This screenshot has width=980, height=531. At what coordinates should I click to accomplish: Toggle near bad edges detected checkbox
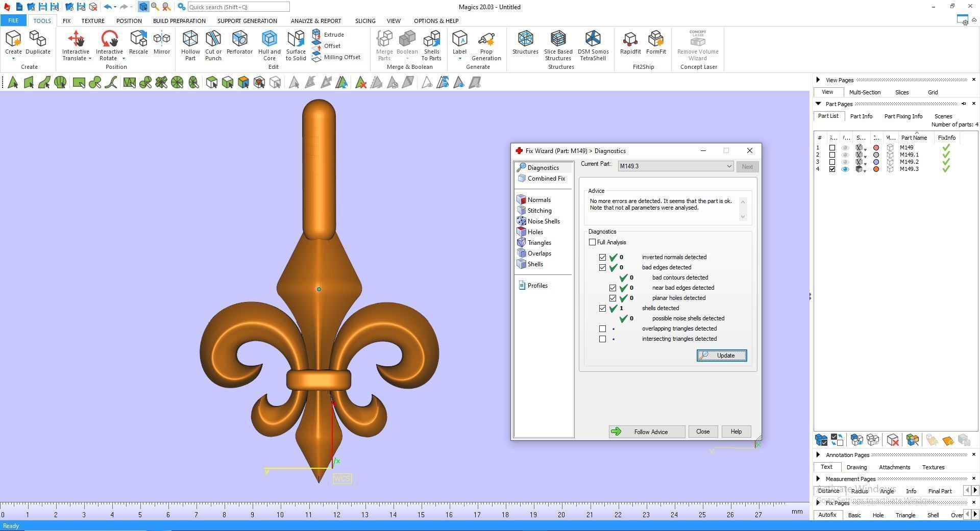(612, 288)
